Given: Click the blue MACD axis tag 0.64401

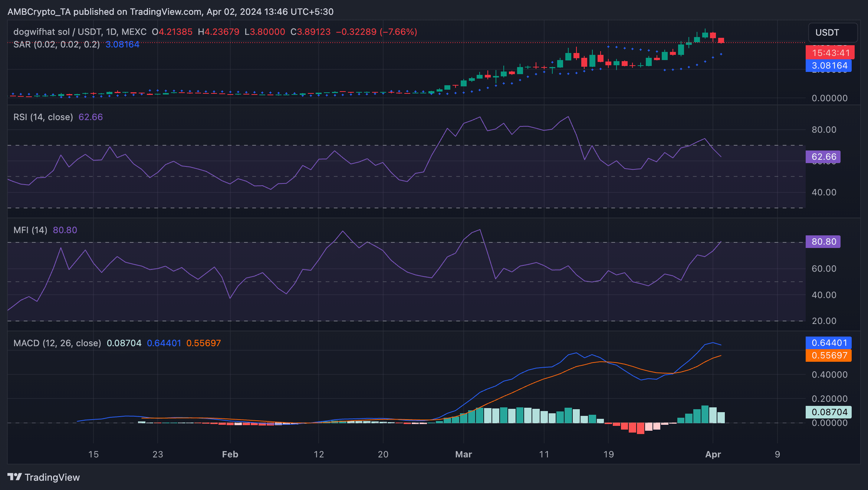Looking at the screenshot, I should click(x=829, y=343).
